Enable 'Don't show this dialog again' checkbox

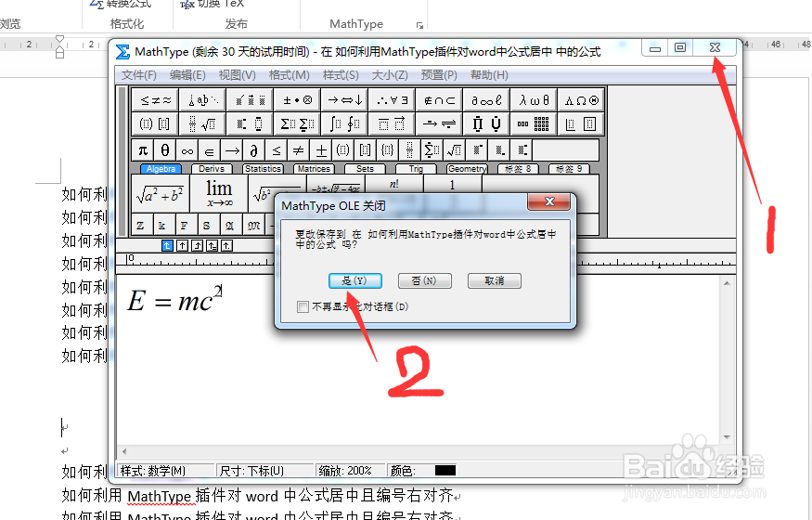303,307
